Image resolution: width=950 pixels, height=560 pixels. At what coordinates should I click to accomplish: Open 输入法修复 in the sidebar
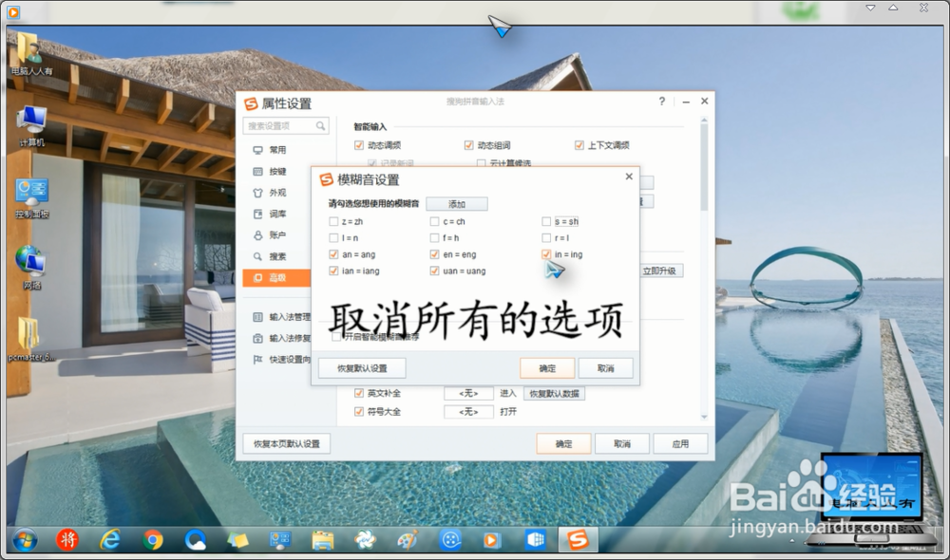[282, 338]
